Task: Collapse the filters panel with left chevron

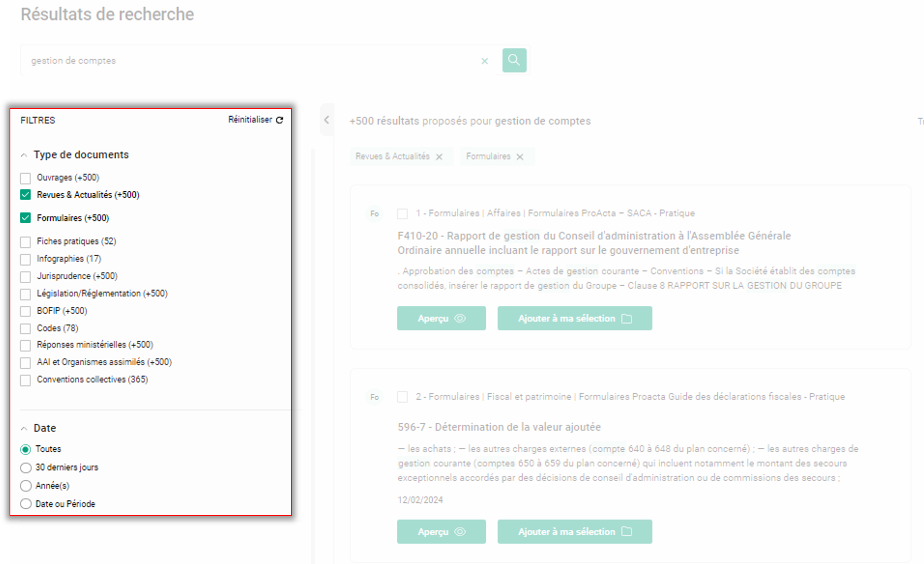Action: (x=327, y=120)
